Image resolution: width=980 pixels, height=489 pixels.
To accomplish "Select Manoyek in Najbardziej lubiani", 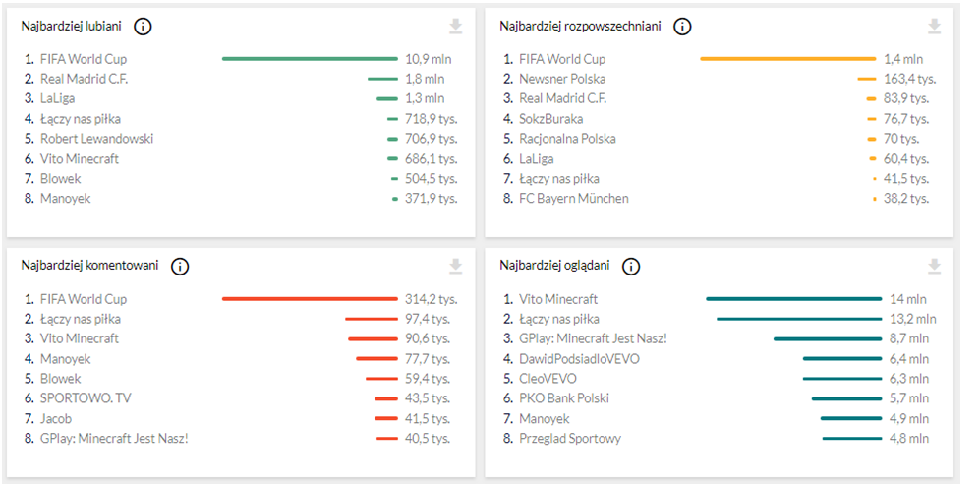I will [x=66, y=199].
